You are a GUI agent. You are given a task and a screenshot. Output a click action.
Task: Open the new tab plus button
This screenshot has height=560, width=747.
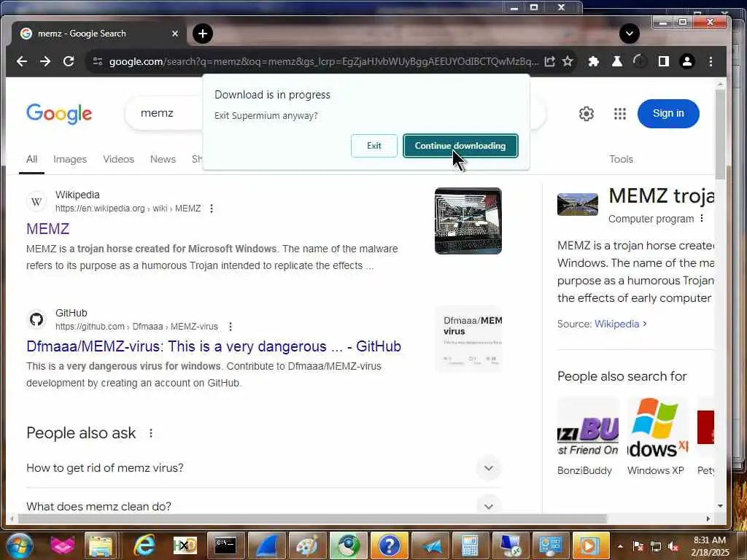tap(203, 34)
